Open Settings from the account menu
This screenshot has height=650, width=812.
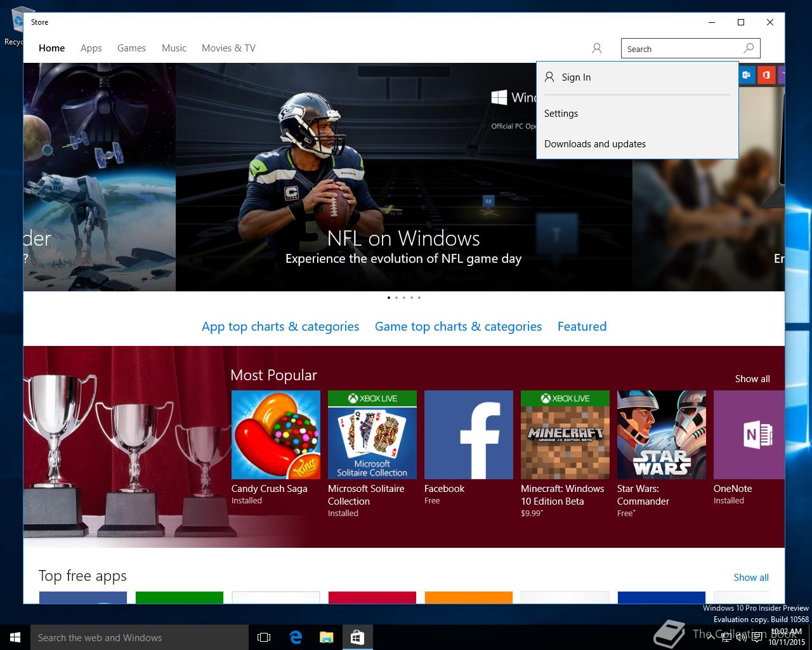[638, 114]
